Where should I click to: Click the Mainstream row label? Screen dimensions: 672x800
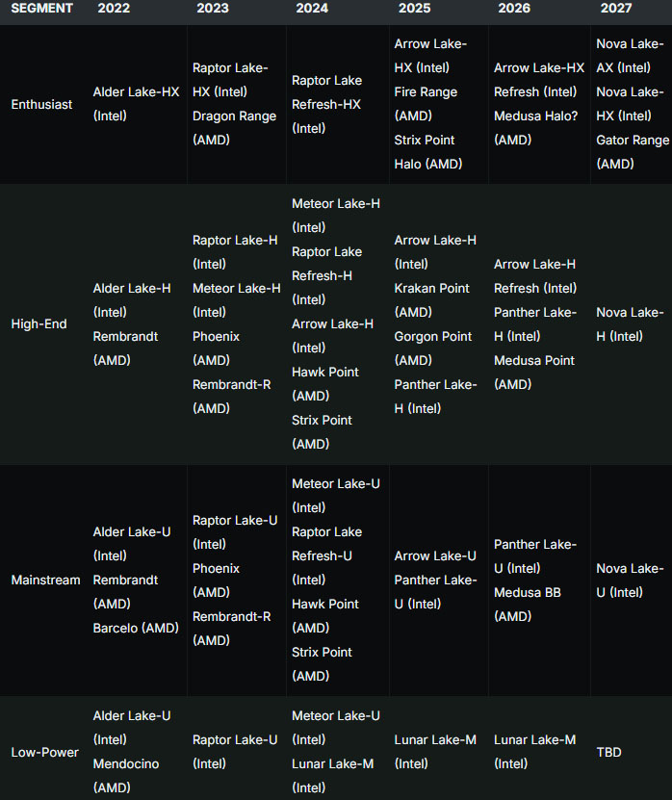(45, 581)
